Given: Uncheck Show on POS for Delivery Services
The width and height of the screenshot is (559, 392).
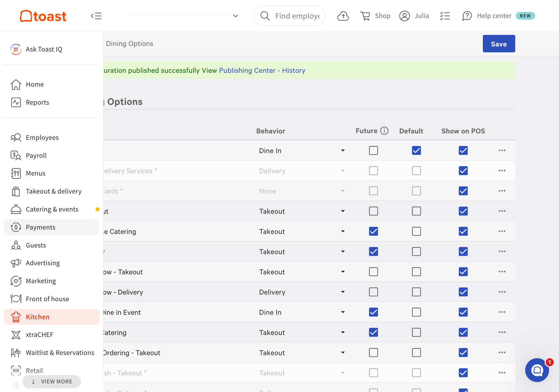Looking at the screenshot, I should [x=463, y=171].
